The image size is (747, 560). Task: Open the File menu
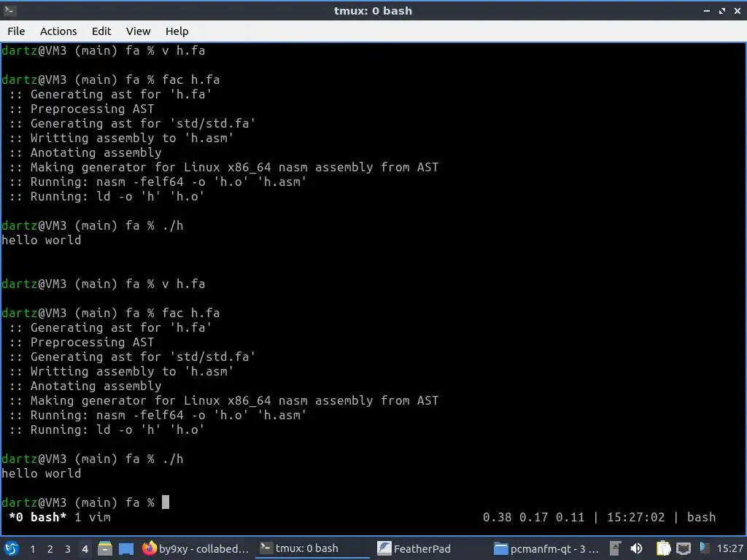pos(16,31)
